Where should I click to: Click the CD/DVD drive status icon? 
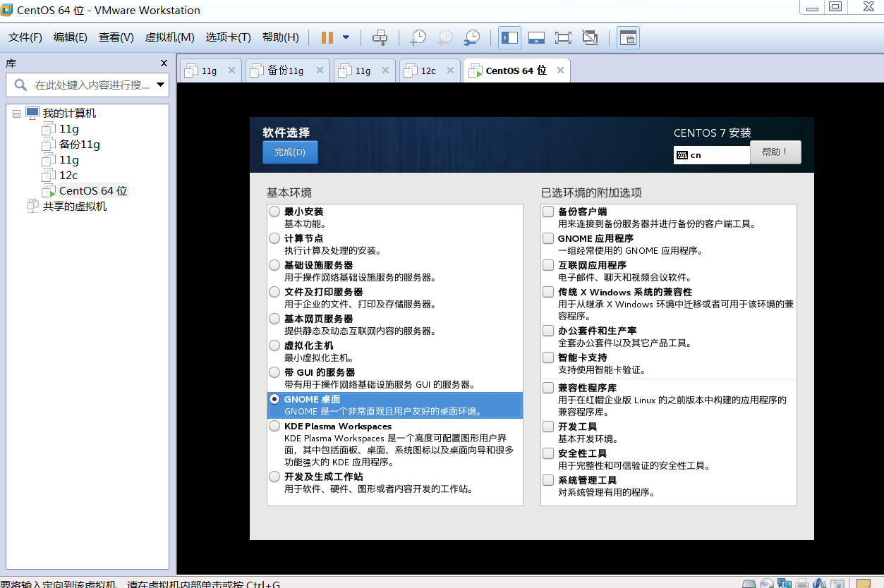[x=767, y=583]
